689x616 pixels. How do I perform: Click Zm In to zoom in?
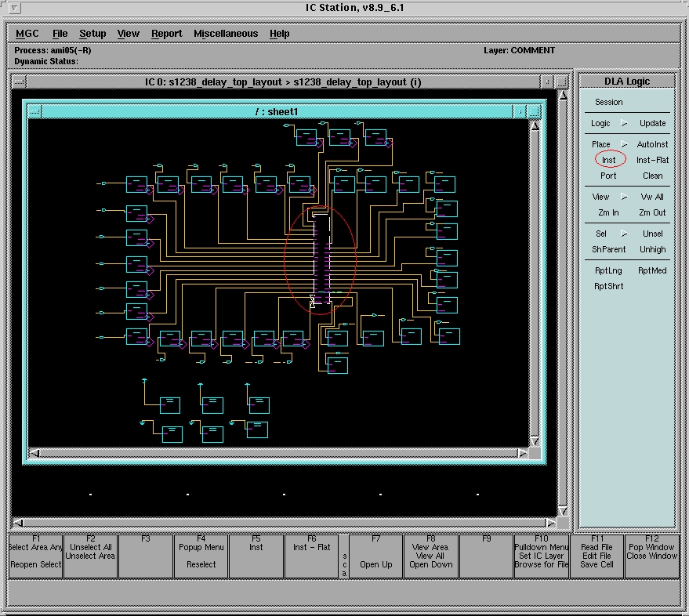tap(608, 212)
